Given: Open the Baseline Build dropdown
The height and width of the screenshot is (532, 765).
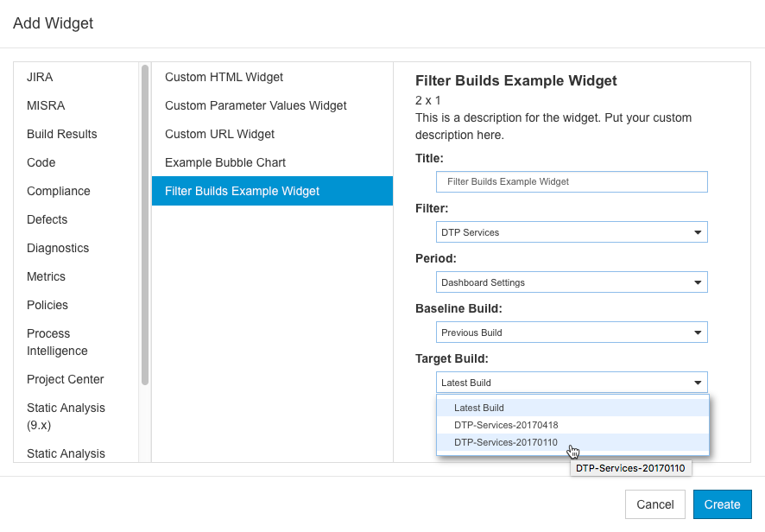Looking at the screenshot, I should (572, 332).
